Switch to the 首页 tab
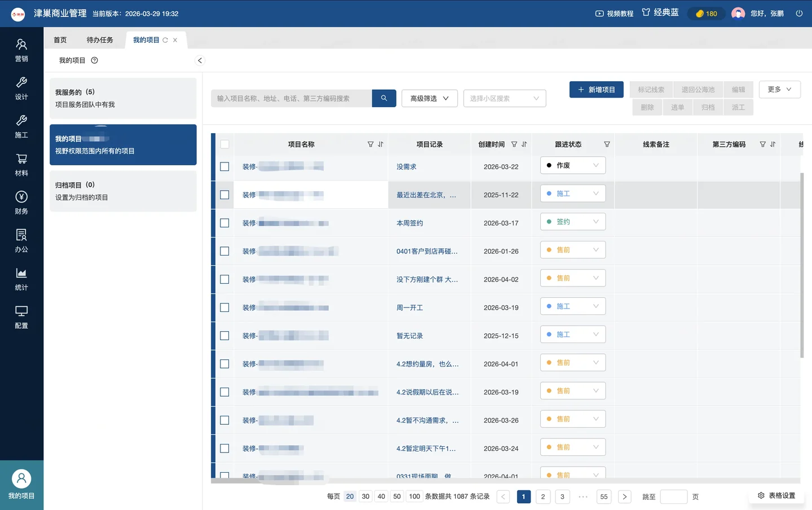The width and height of the screenshot is (812, 510). [60, 40]
